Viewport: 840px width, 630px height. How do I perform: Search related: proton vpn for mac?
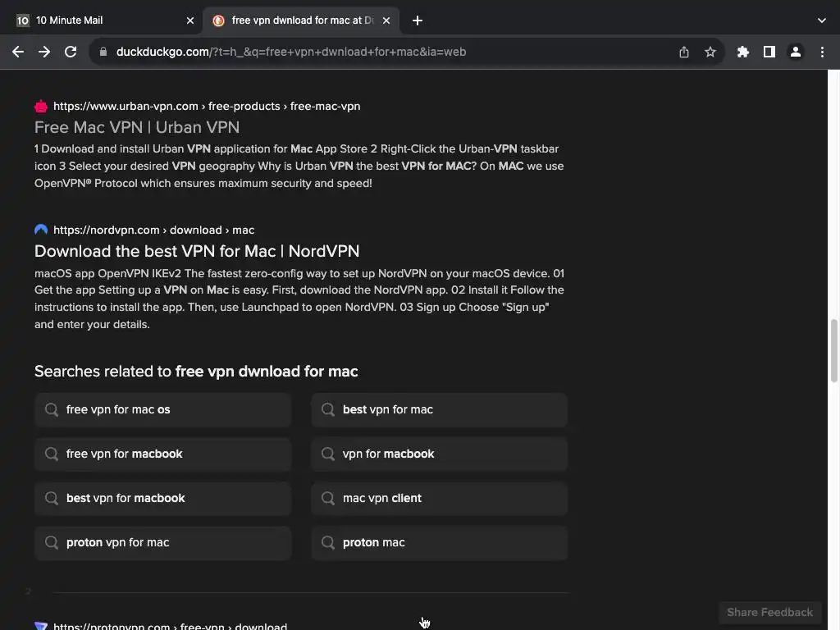point(163,543)
